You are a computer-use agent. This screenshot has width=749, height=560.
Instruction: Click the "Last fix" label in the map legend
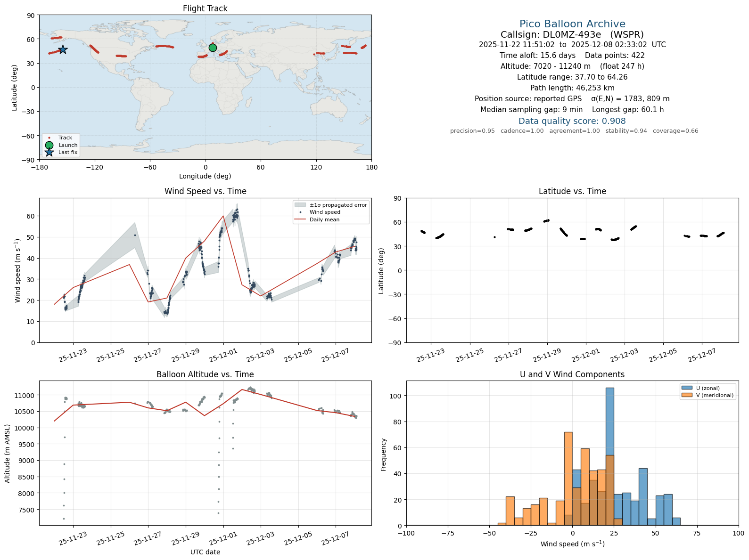tap(68, 152)
